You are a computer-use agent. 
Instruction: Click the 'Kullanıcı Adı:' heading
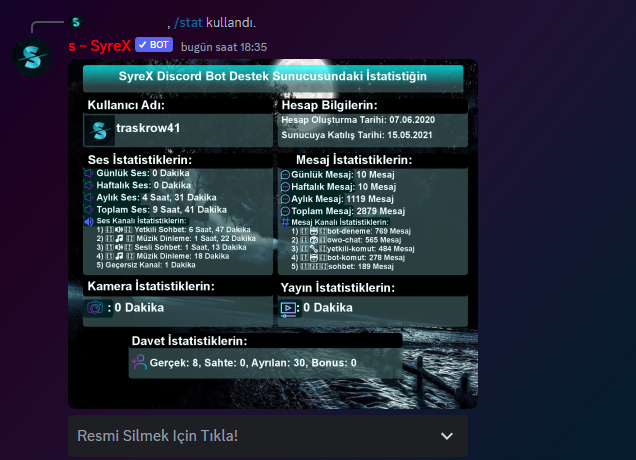126,105
